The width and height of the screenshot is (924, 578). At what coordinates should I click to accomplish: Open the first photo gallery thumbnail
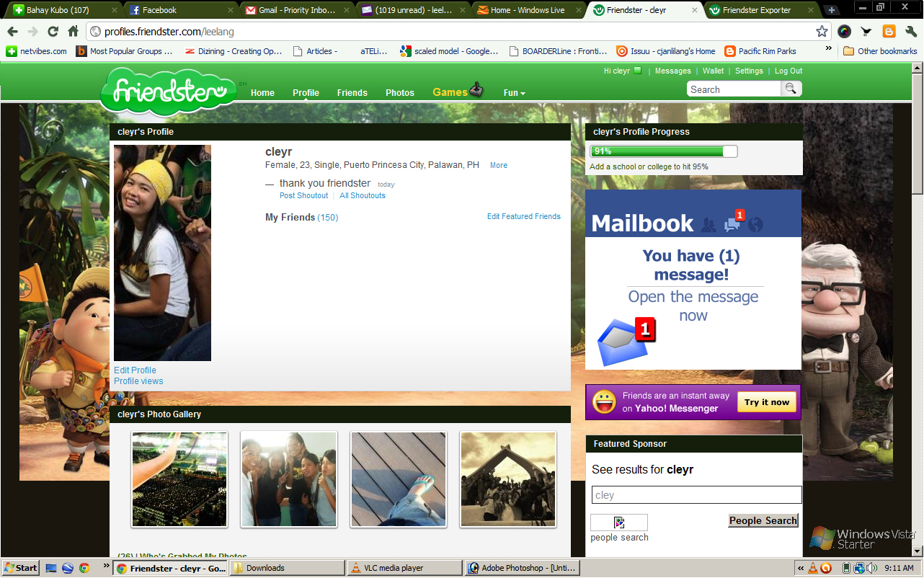(x=179, y=479)
